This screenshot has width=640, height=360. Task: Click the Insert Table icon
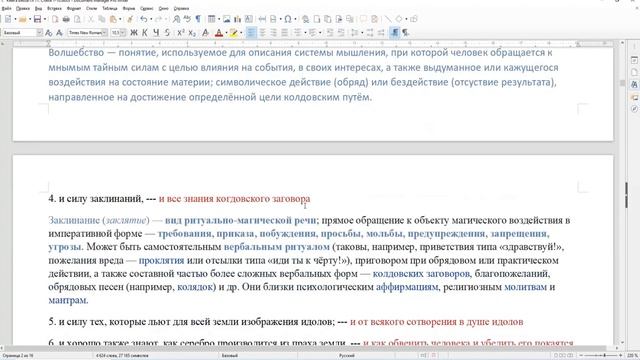(211, 19)
